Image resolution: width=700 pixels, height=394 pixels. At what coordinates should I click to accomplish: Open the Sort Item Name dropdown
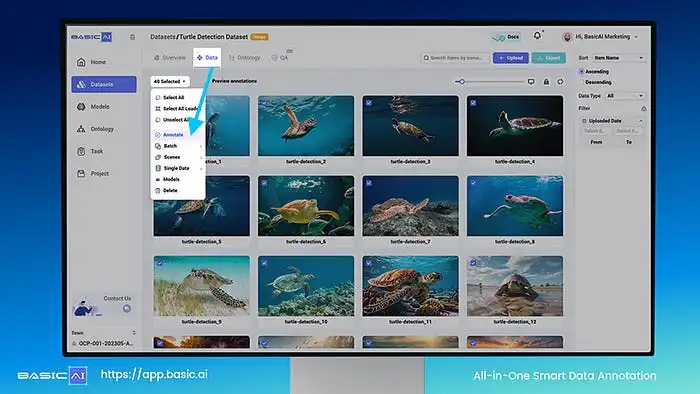[619, 58]
